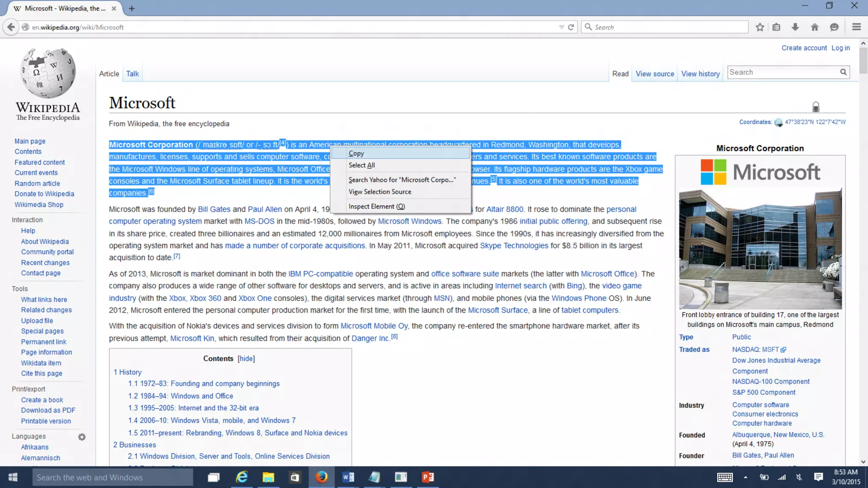Launch PowerPoint from the taskbar
The height and width of the screenshot is (488, 868).
428,477
